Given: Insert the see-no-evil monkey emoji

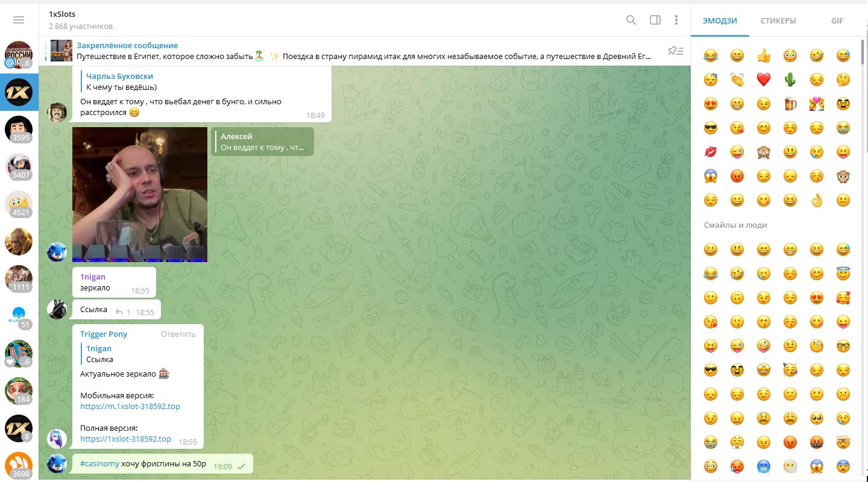Looking at the screenshot, I should point(764,152).
